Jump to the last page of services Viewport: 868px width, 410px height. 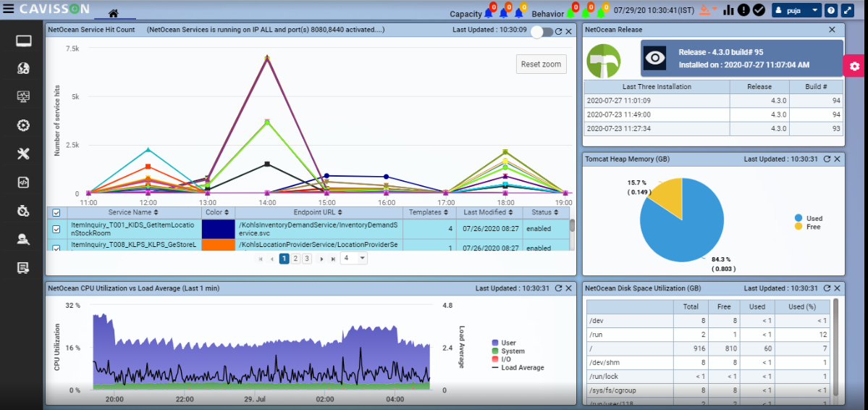click(333, 259)
